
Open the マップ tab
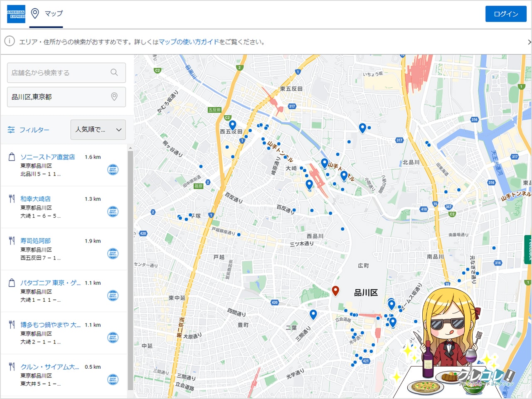(47, 14)
